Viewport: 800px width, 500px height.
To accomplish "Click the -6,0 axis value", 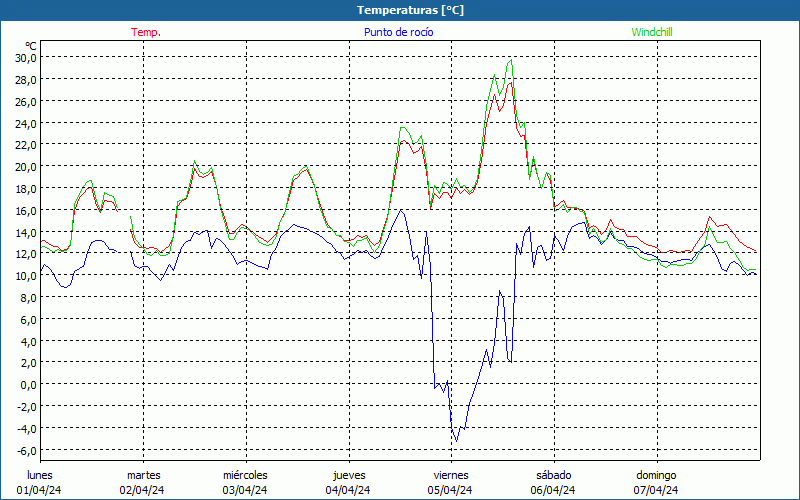I will [27, 451].
